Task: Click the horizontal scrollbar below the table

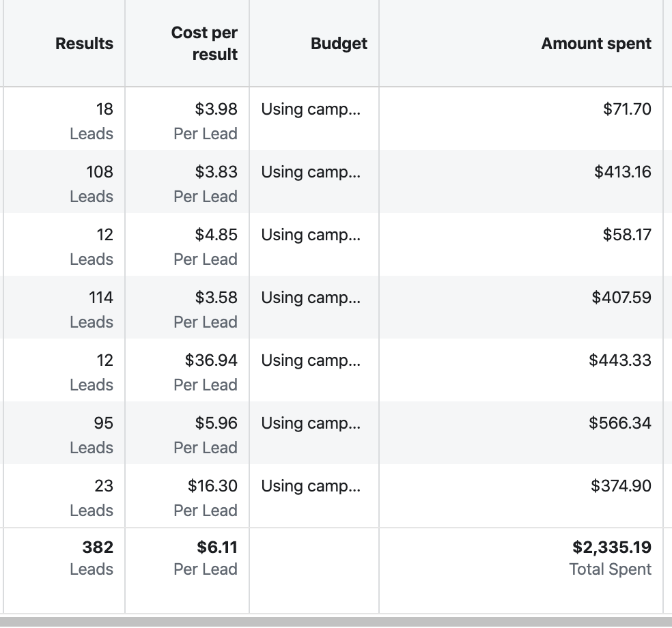Action: point(336,621)
